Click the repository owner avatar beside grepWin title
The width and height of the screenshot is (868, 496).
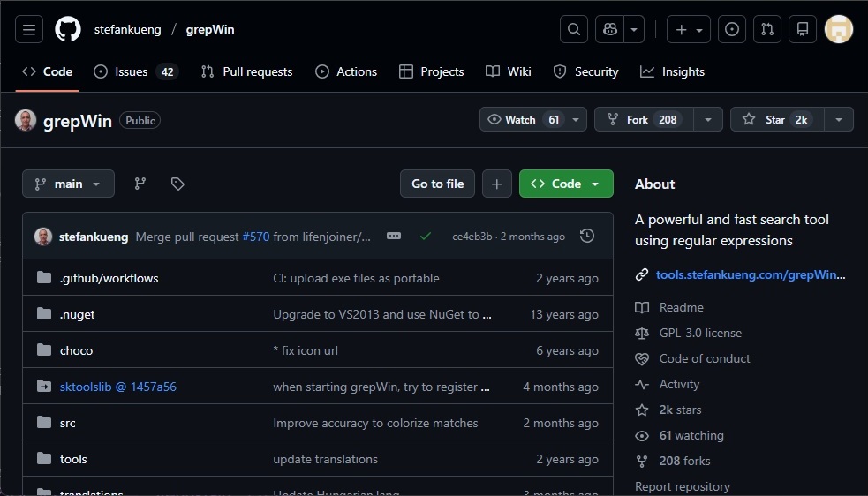tap(26, 120)
